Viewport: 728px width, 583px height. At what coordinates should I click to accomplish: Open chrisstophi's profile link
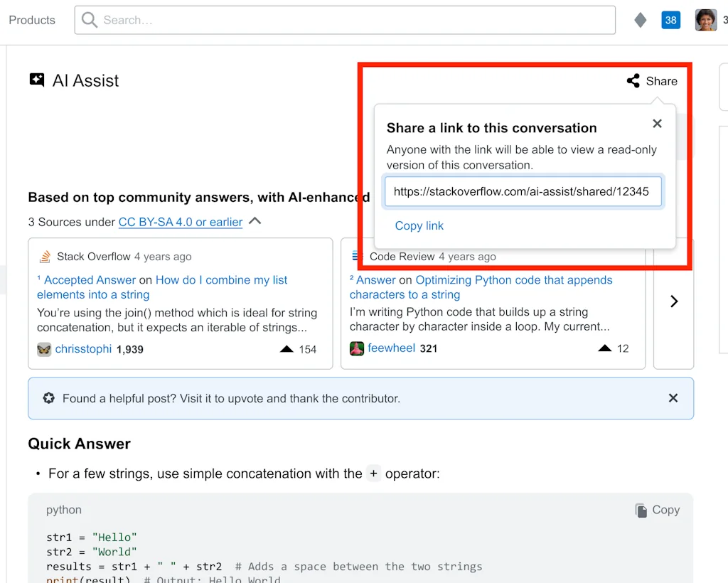[85, 349]
